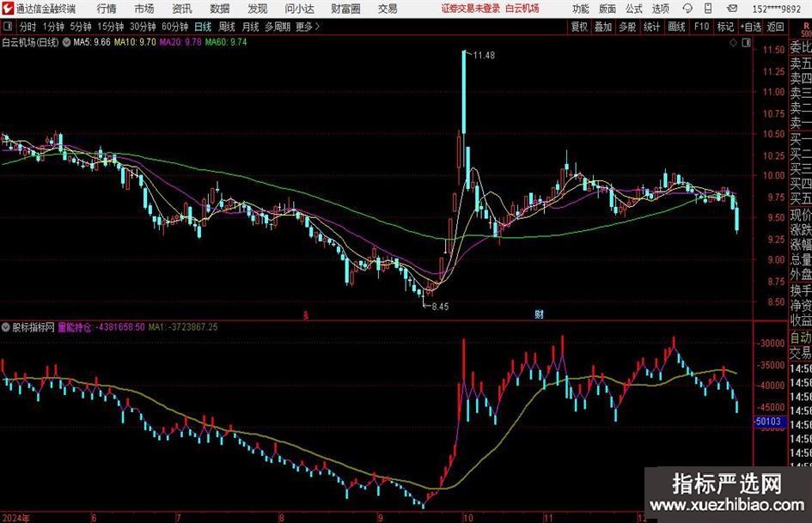Open the 版面 menu
The image size is (812, 523).
pyautogui.click(x=607, y=9)
